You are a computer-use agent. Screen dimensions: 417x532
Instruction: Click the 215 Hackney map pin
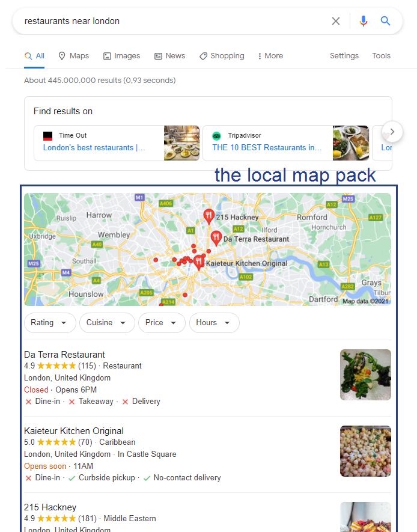click(x=208, y=216)
